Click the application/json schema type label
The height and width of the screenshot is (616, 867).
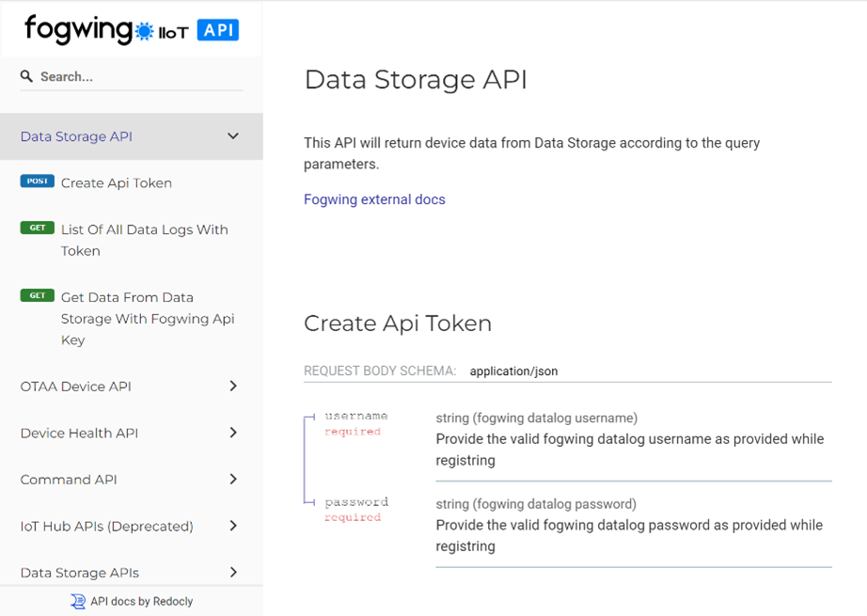point(513,371)
